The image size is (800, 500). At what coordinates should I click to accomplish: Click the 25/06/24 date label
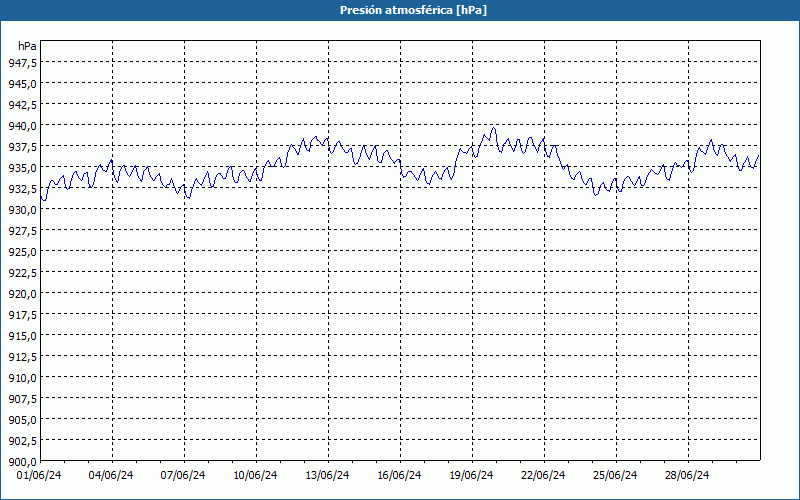615,476
